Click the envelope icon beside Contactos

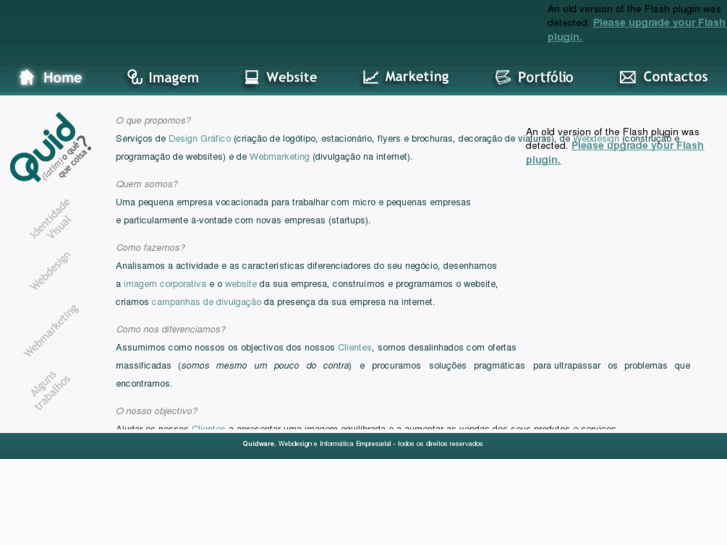click(x=627, y=77)
